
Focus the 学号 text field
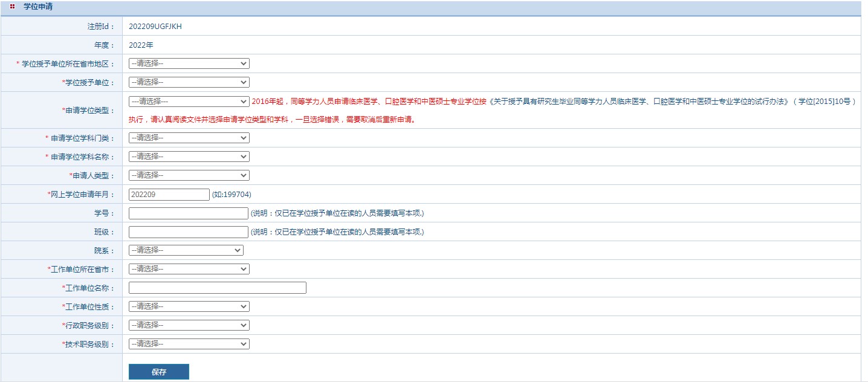188,213
